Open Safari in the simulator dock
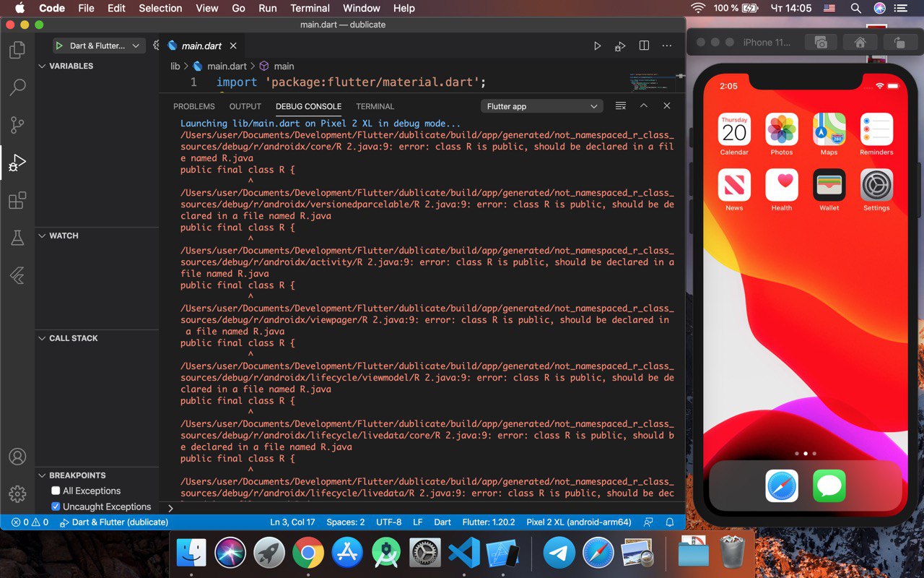This screenshot has width=924, height=578. pyautogui.click(x=782, y=486)
